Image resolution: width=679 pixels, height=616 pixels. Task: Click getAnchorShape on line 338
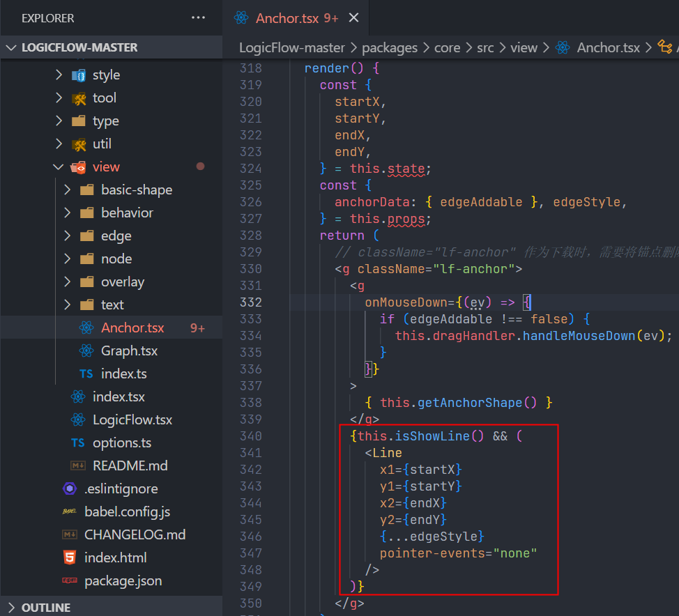tap(470, 403)
